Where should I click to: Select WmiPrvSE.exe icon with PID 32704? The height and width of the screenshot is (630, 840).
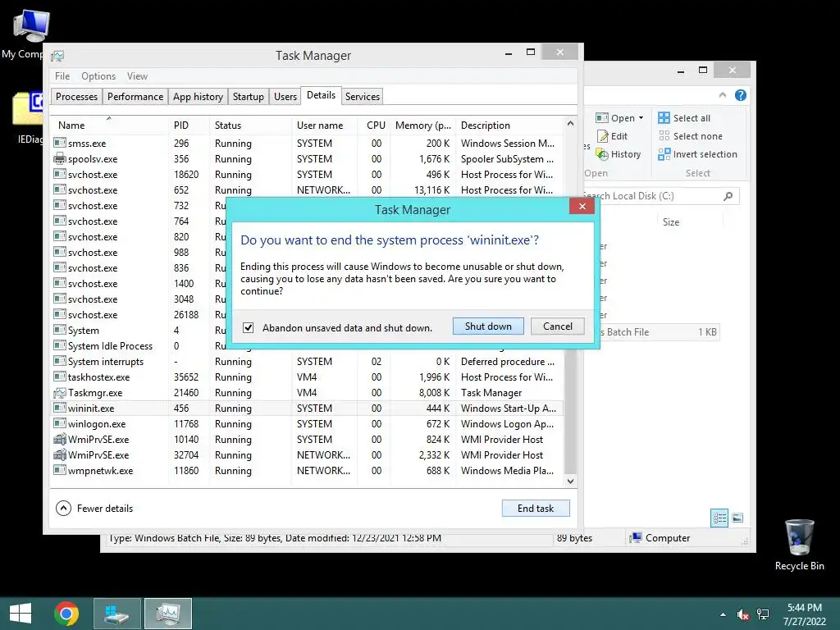pos(60,454)
